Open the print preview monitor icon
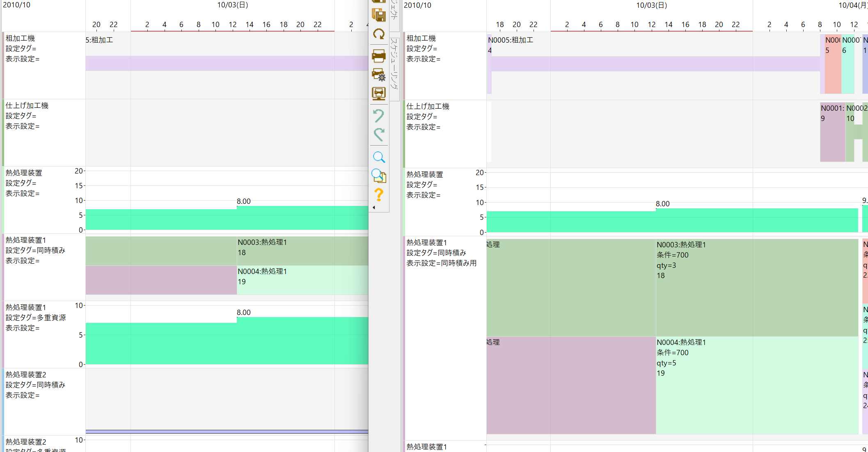 click(x=378, y=94)
